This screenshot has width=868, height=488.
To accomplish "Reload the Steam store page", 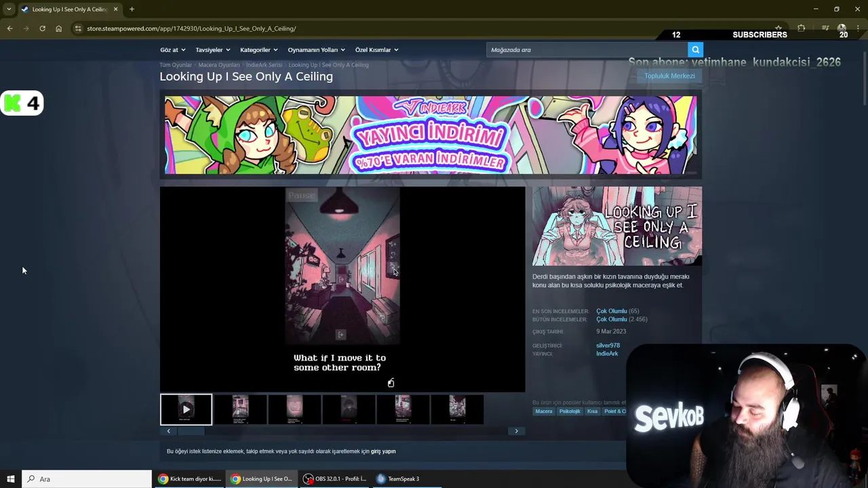I will click(x=42, y=28).
